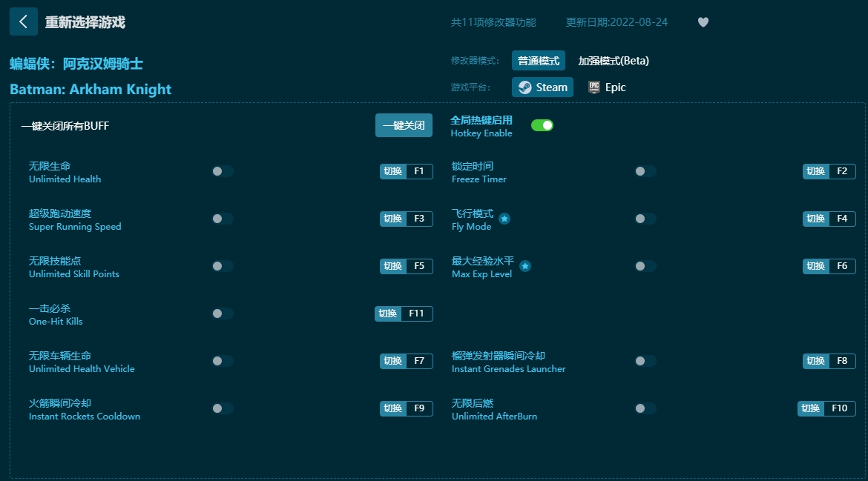Image resolution: width=868 pixels, height=481 pixels.
Task: Toggle the Hotkey Enable switch
Action: pos(542,125)
